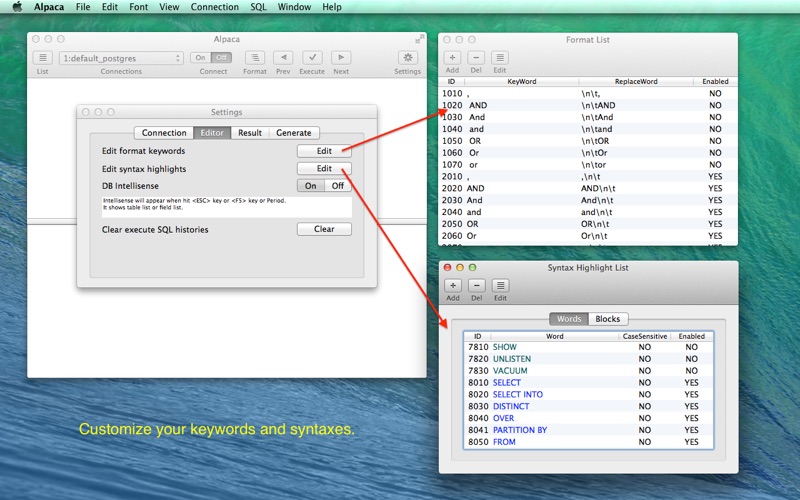Open the 1:default_postgres connections dropdown
Screen dimensions: 800x500
(121, 58)
